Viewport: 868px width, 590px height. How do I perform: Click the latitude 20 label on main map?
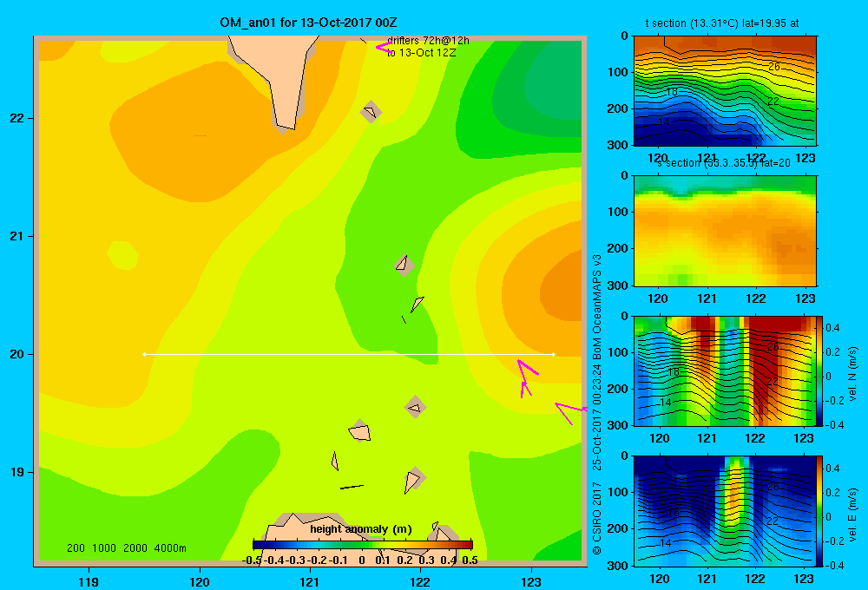(17, 354)
